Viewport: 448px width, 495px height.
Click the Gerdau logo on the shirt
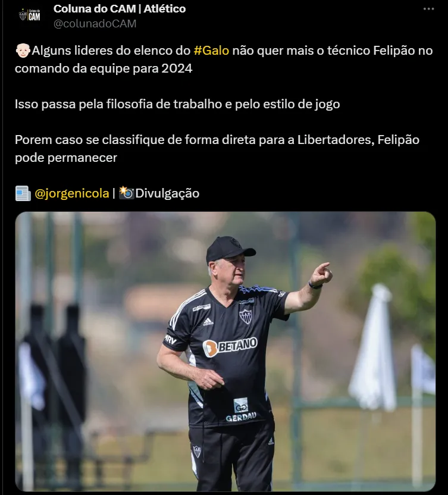pos(241,410)
